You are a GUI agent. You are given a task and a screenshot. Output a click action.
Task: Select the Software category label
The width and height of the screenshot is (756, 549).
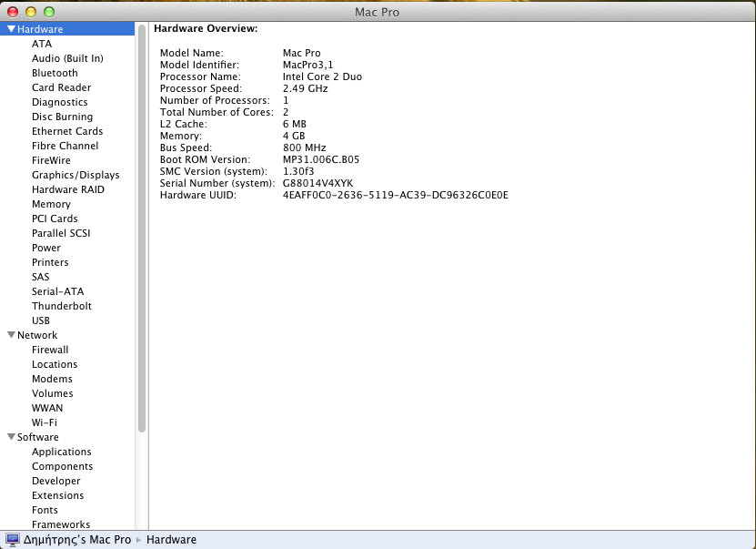[x=38, y=437]
